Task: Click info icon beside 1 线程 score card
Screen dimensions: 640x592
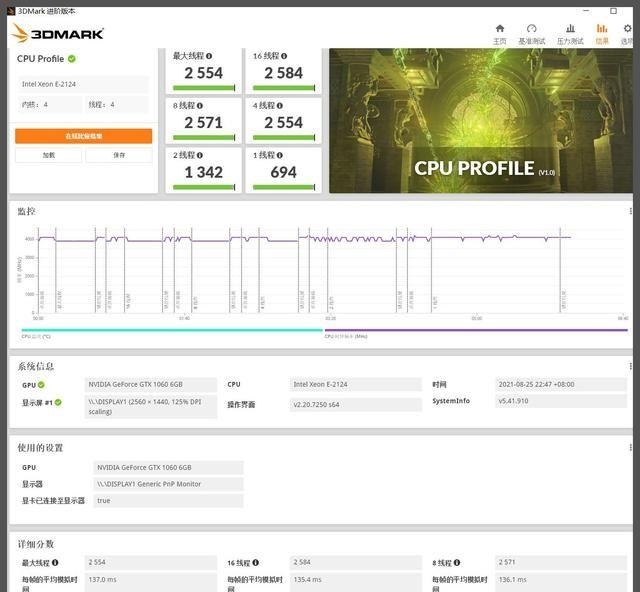Action: click(280, 155)
